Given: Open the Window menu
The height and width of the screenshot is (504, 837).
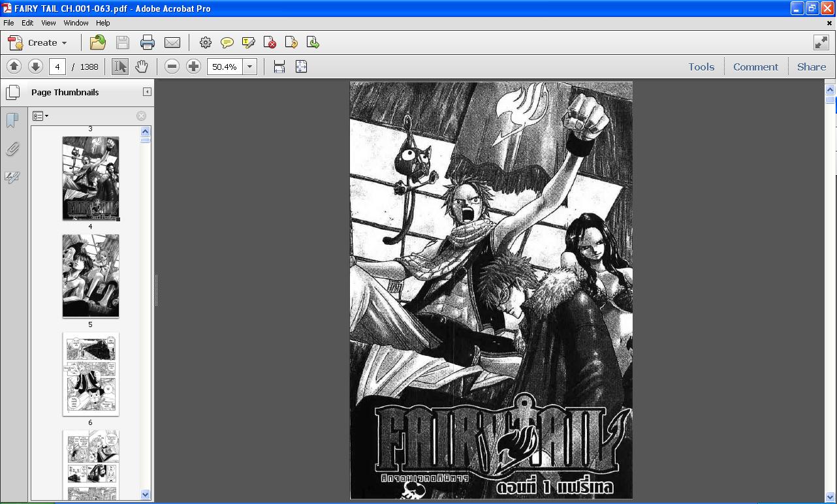Looking at the screenshot, I should click(x=76, y=22).
